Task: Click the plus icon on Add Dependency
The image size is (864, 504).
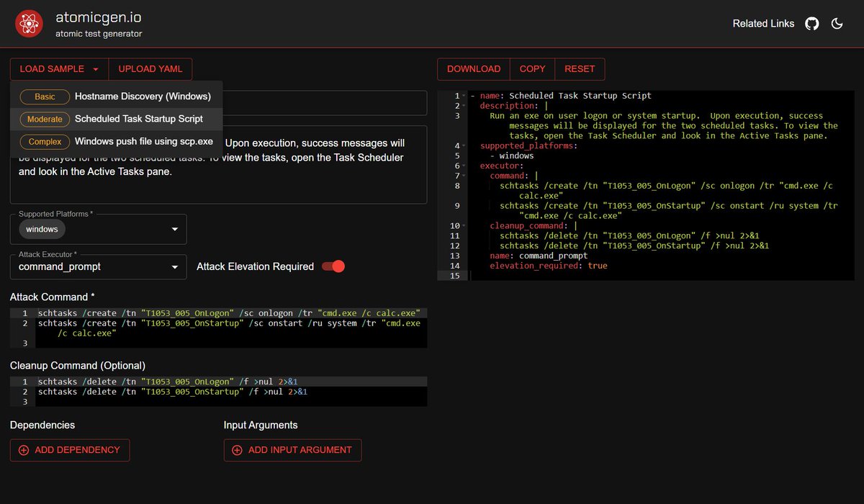Action: point(24,450)
